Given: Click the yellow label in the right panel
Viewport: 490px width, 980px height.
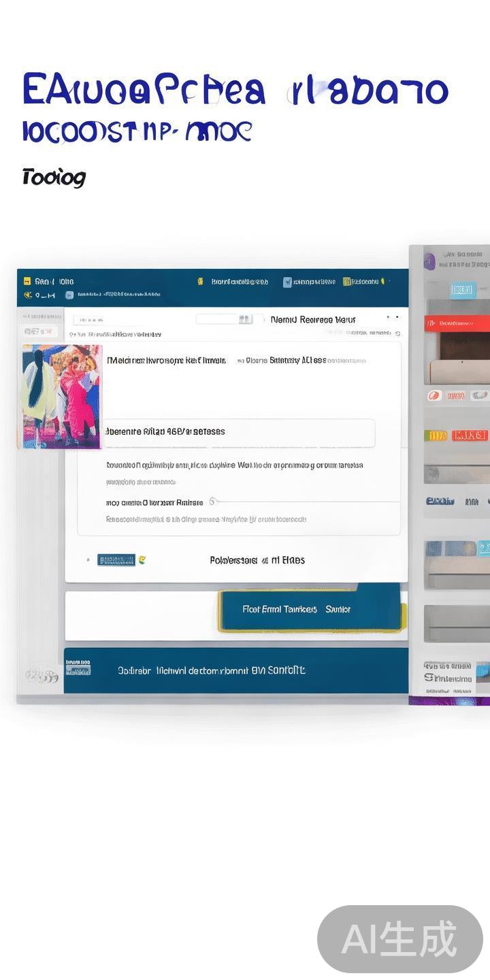Looking at the screenshot, I should [436, 436].
